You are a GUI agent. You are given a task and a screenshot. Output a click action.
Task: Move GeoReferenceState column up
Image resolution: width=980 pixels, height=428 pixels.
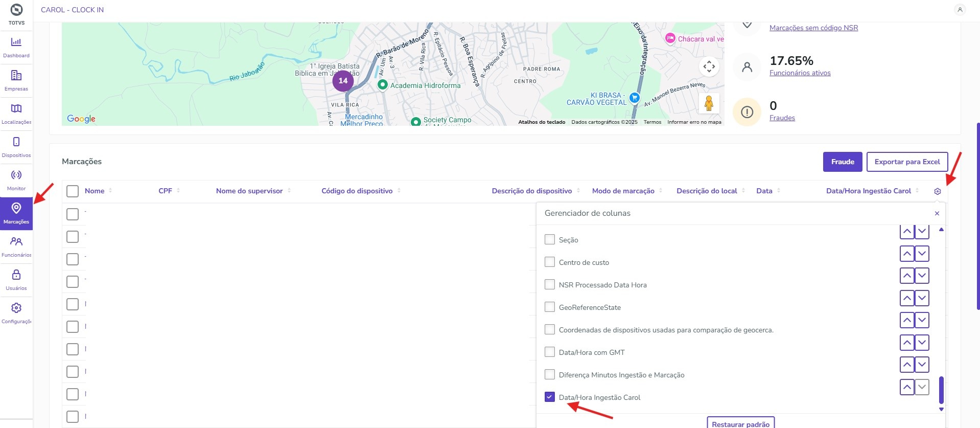pyautogui.click(x=907, y=298)
